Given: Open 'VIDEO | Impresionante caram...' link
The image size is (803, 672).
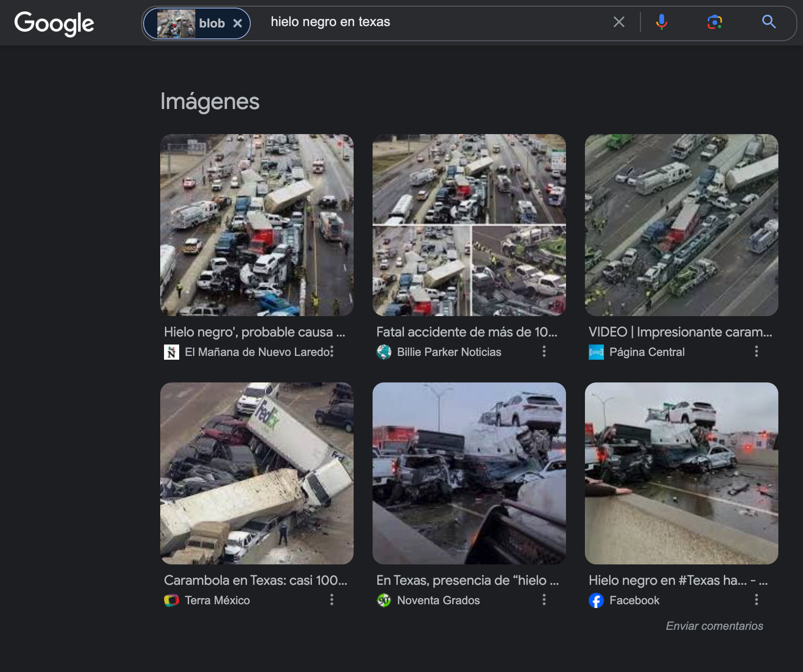Looking at the screenshot, I should click(x=680, y=332).
